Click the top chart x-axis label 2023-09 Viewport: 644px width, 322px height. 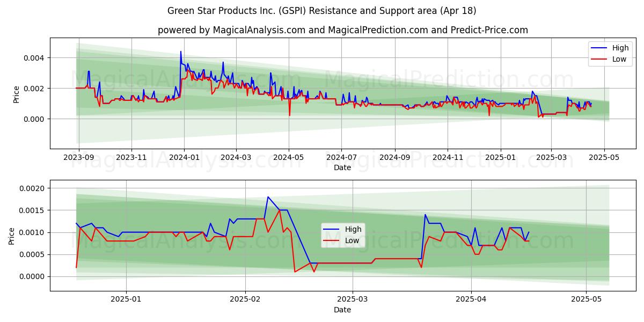[79, 158]
